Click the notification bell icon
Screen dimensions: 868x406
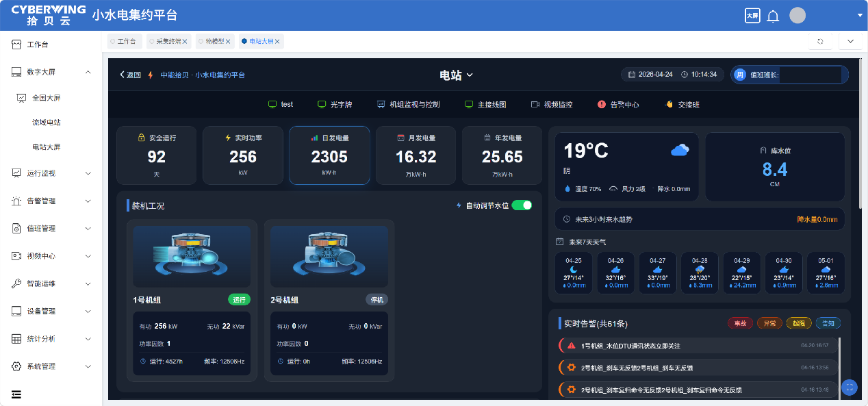pos(773,16)
